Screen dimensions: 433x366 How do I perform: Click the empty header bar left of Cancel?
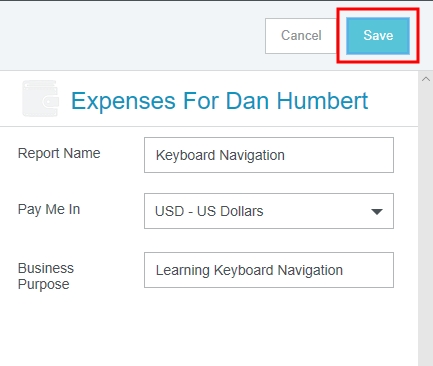(x=132, y=36)
